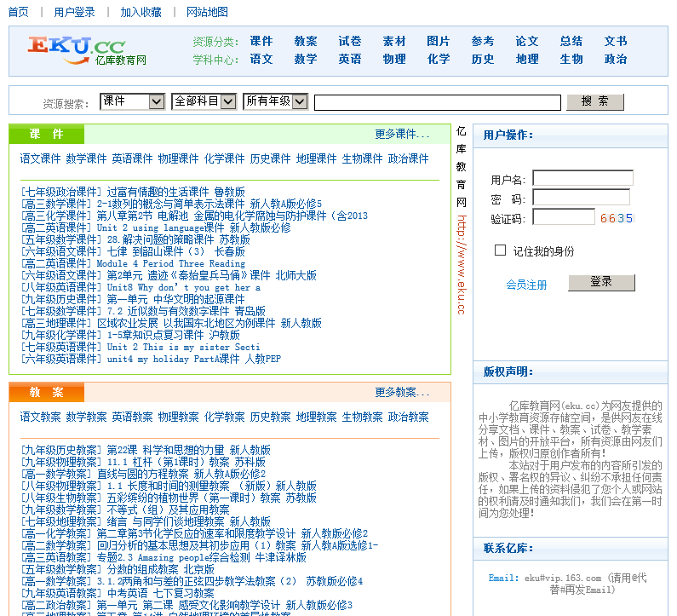Open 过富有情趣的生活课件 鲁教版 entry
This screenshot has height=616, width=677.
pyautogui.click(x=176, y=192)
